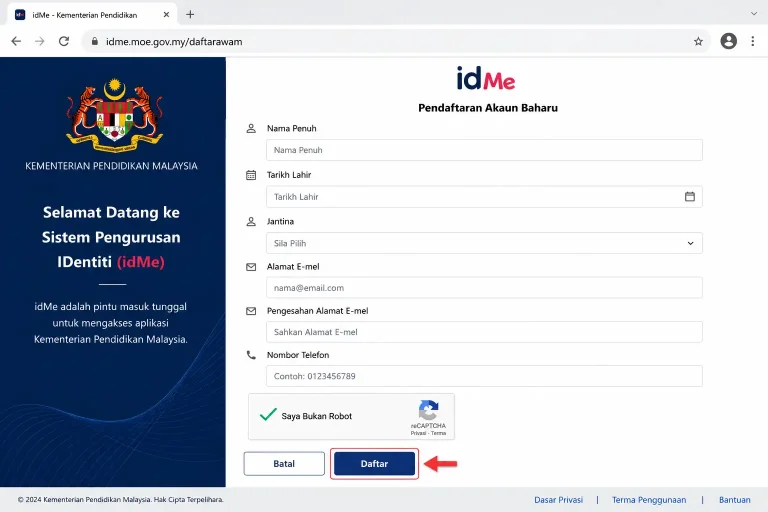
Task: Focus the Alamat E-mel input field
Action: click(x=484, y=288)
